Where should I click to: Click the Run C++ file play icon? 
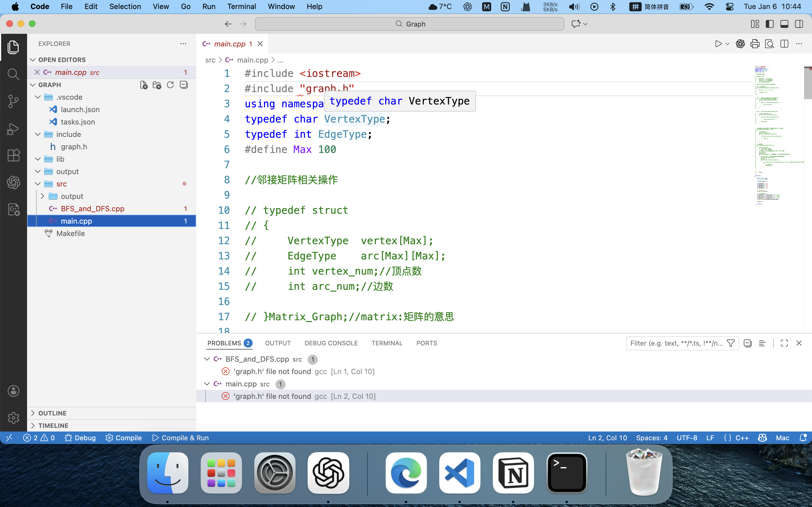point(718,44)
